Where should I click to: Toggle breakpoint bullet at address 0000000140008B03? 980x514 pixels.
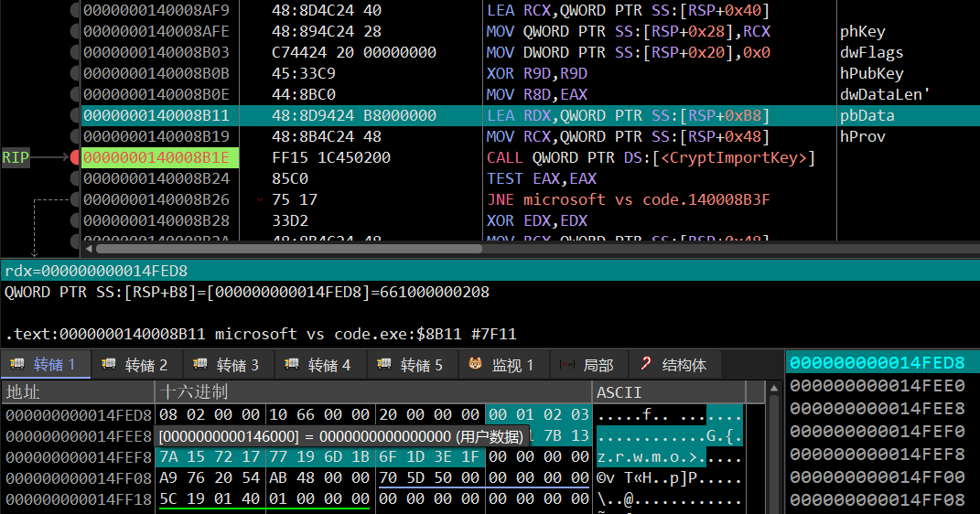(x=75, y=52)
